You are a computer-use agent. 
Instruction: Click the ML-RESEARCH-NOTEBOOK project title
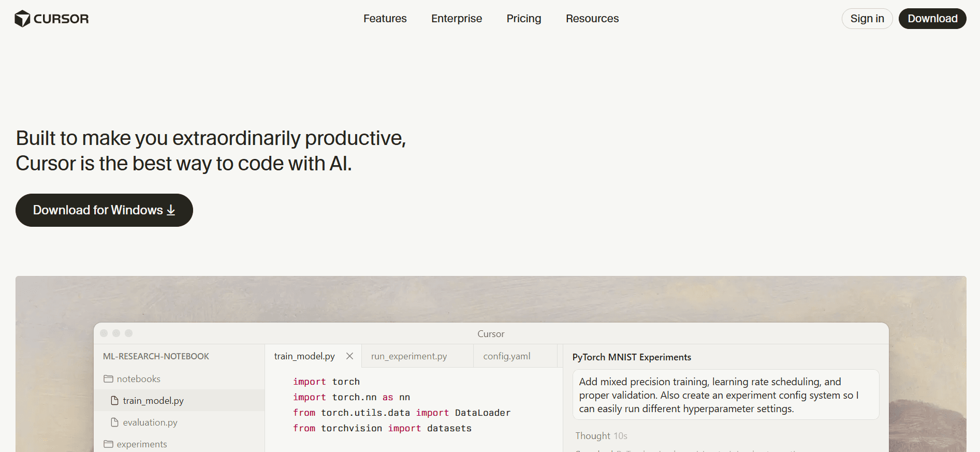[156, 356]
